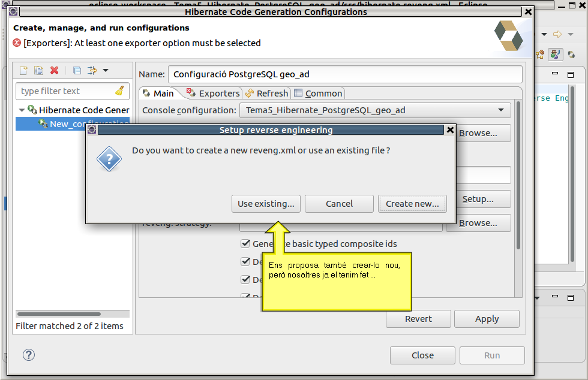Click the Apply button
The height and width of the screenshot is (380, 588).
coord(487,319)
